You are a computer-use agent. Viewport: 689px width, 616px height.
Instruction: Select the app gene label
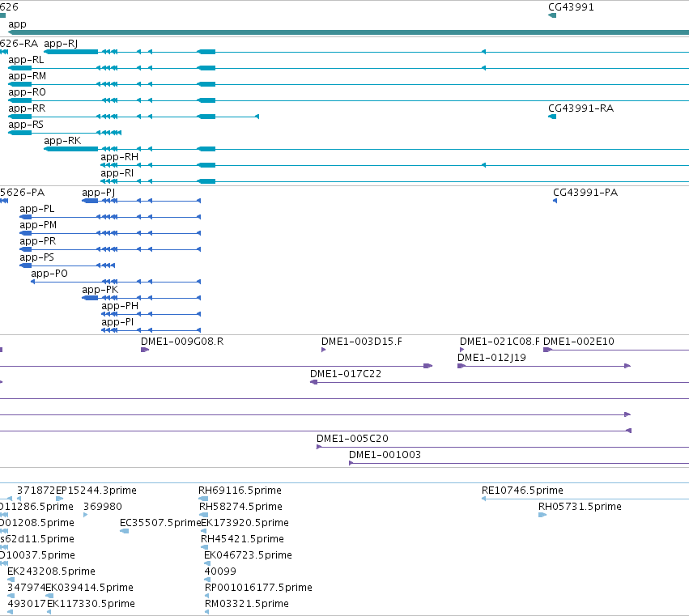click(x=17, y=24)
